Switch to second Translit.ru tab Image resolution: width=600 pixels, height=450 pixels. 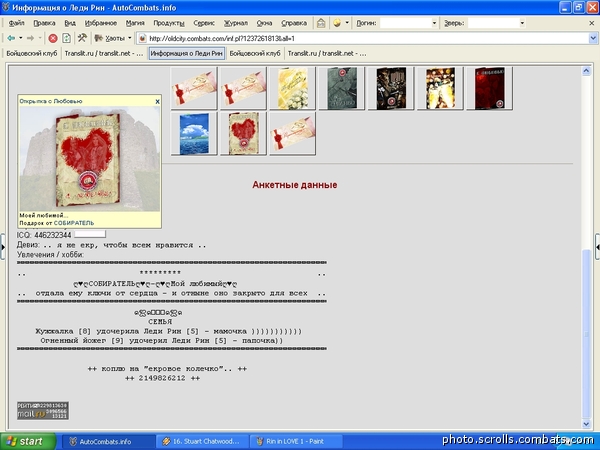(x=327, y=53)
